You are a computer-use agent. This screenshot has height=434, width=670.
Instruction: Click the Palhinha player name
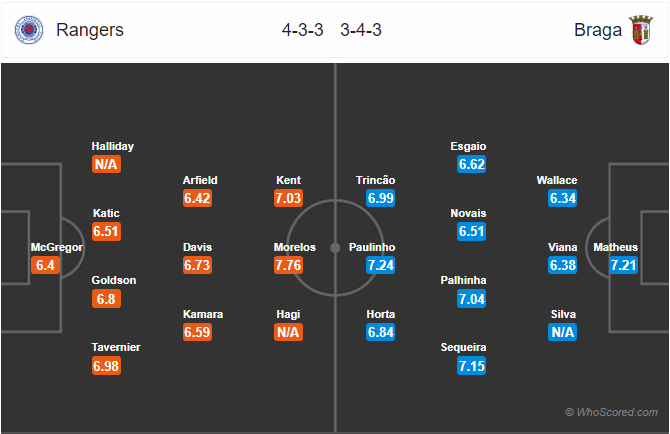[464, 280]
